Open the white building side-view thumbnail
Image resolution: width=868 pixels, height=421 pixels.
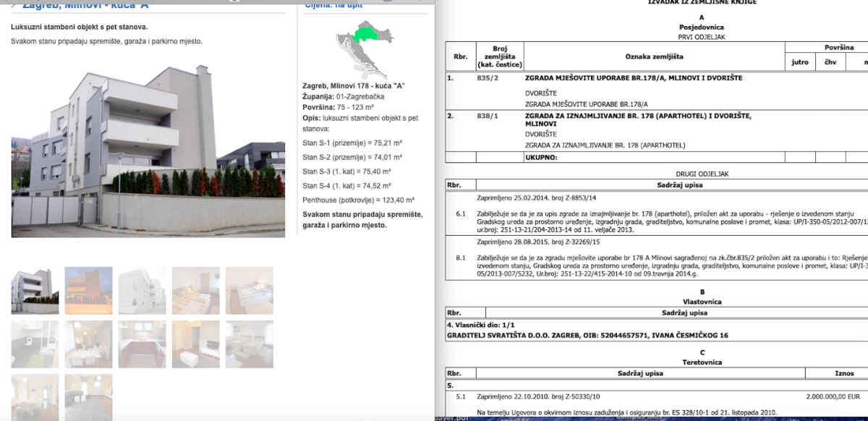[142, 291]
